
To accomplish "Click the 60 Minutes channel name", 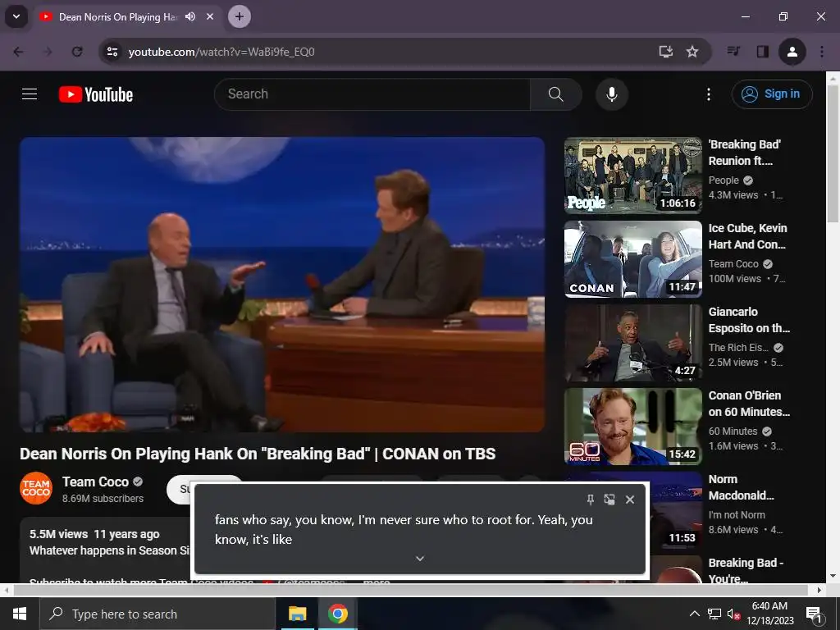I will 733,431.
